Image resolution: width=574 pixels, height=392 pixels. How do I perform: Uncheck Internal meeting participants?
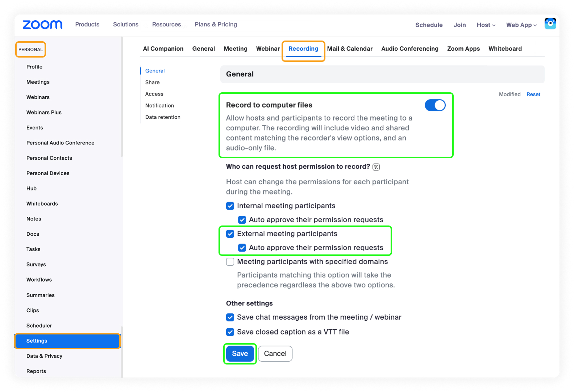(230, 206)
